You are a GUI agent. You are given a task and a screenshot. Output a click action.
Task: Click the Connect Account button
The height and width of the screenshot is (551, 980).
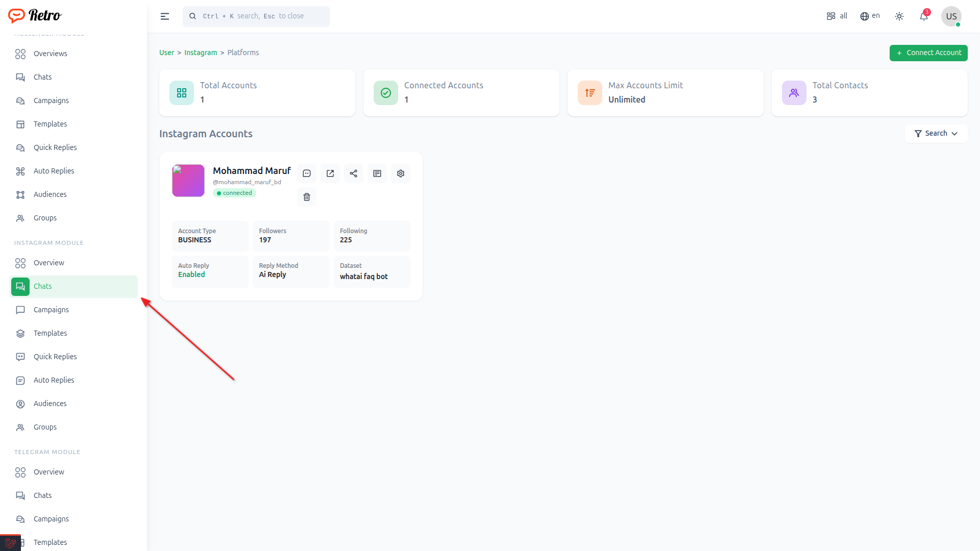click(x=928, y=53)
